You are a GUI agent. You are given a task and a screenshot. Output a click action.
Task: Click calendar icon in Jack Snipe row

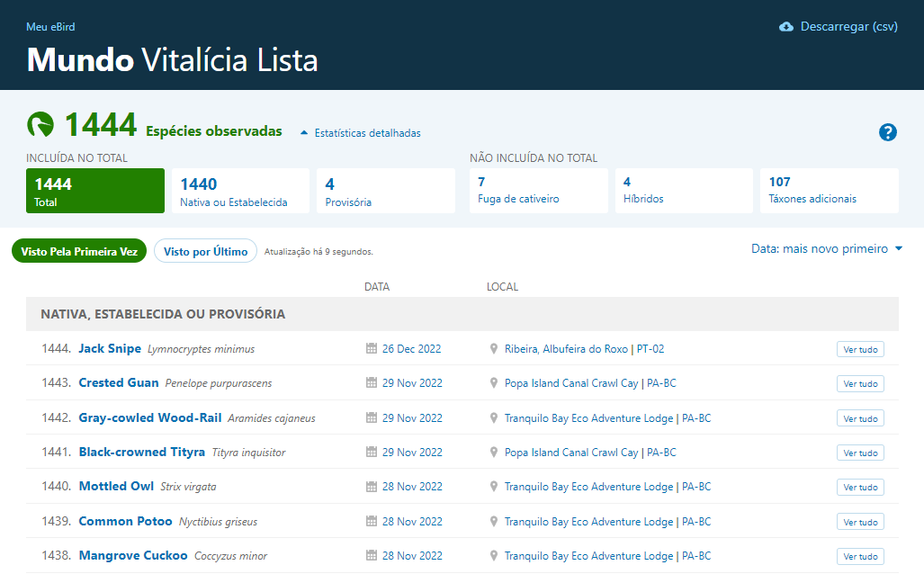(372, 348)
